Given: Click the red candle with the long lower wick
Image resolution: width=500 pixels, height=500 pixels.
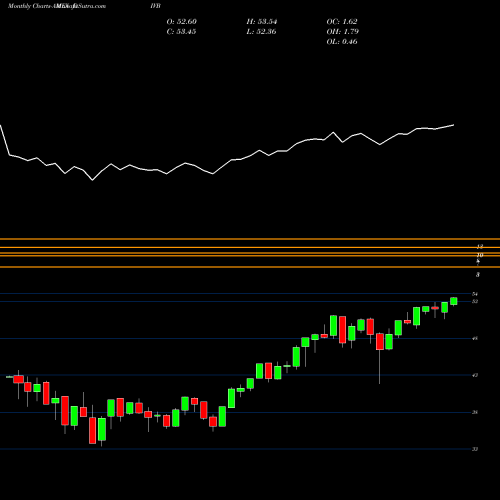Looking at the screenshot, I should [x=380, y=341].
